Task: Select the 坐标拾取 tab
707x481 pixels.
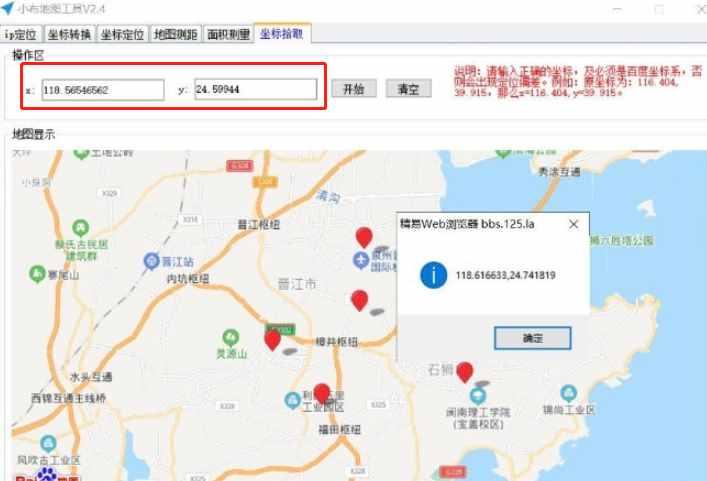Action: tap(282, 33)
